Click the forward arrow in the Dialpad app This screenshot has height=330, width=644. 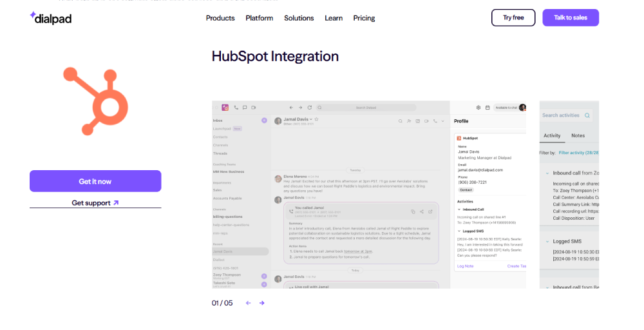click(x=300, y=108)
